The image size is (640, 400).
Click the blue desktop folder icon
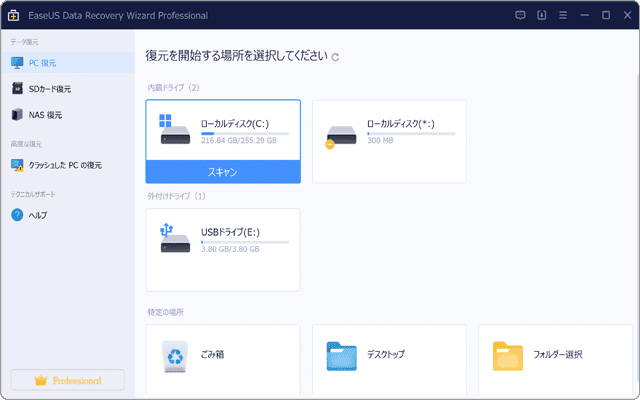tap(341, 356)
